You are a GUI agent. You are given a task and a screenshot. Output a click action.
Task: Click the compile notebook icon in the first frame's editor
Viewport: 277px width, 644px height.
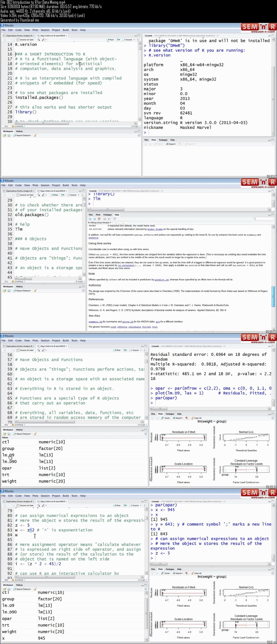click(138, 40)
